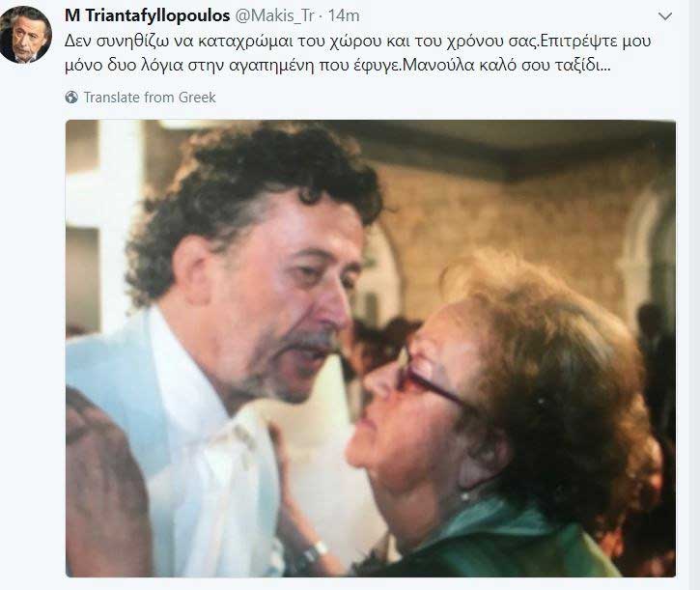Click the first line of tweet text

(x=357, y=41)
